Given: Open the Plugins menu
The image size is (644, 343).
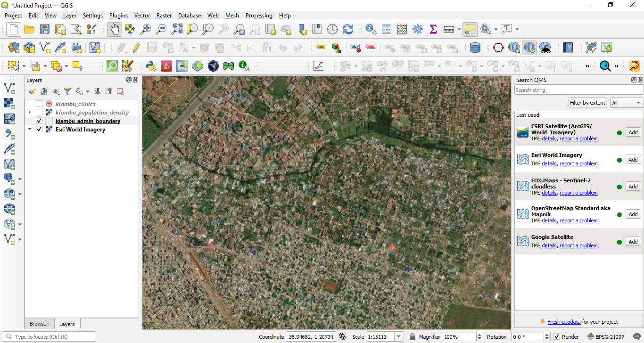Looking at the screenshot, I should pyautogui.click(x=118, y=16).
